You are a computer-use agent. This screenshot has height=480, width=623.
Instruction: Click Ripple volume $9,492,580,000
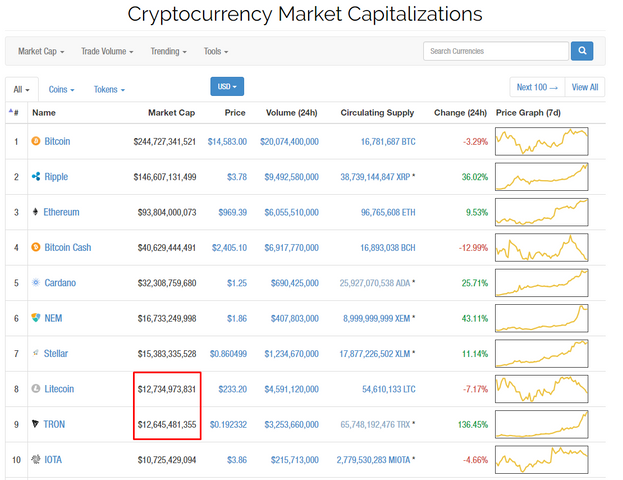(x=292, y=177)
